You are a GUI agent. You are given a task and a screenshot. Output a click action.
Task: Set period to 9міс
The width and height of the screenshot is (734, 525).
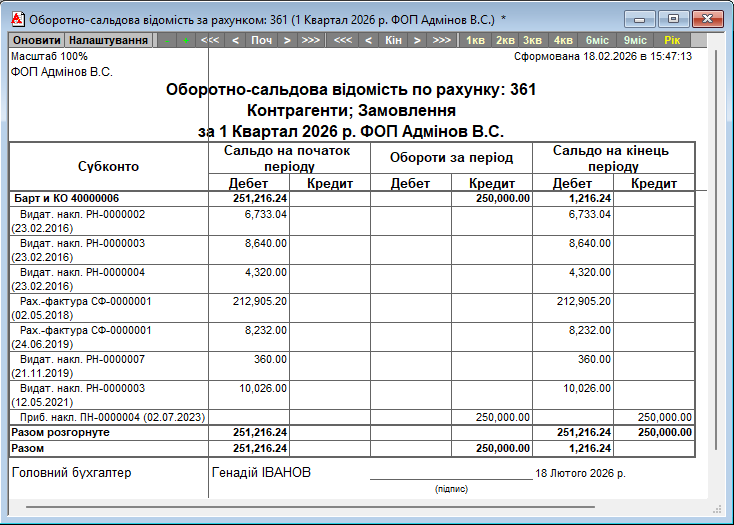pos(634,40)
